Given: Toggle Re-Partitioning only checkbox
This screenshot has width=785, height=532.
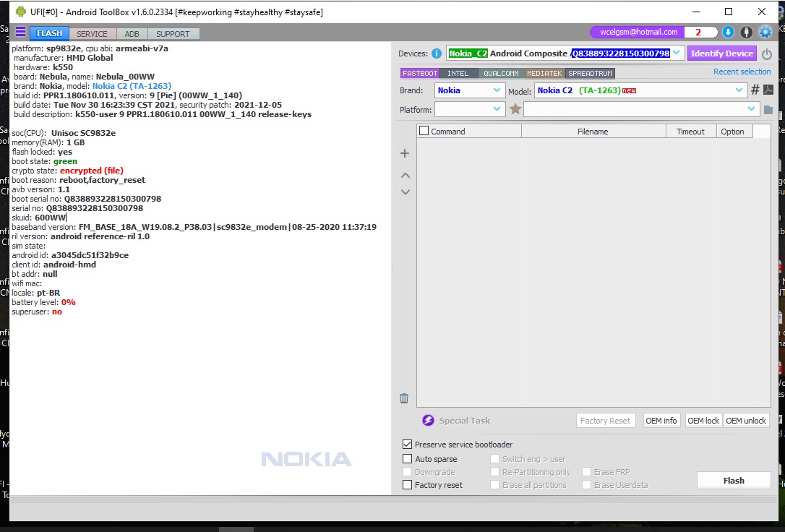Looking at the screenshot, I should point(494,472).
